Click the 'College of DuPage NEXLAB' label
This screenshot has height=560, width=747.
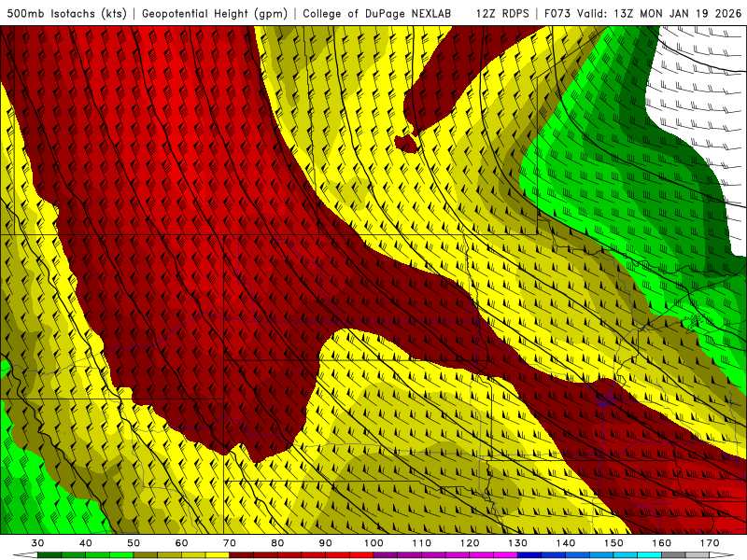[377, 14]
